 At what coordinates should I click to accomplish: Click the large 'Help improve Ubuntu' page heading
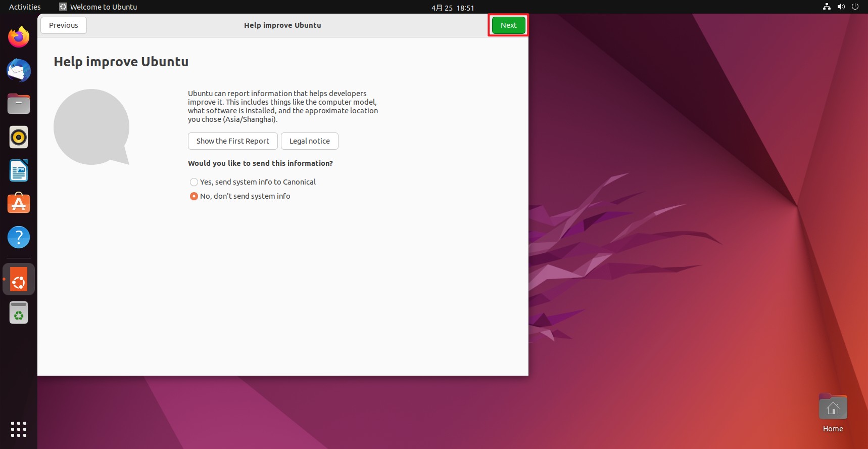121,62
